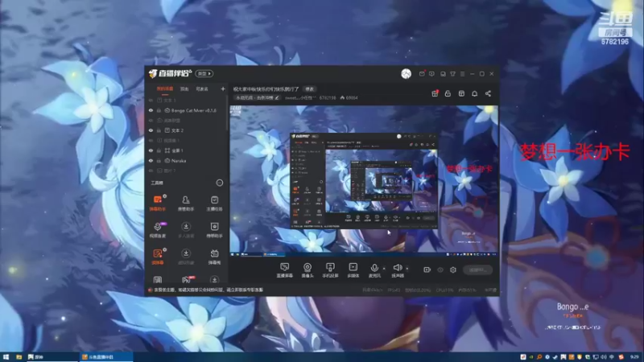Click the source list vertical scrollbar
644x362 pixels.
[x=228, y=114]
